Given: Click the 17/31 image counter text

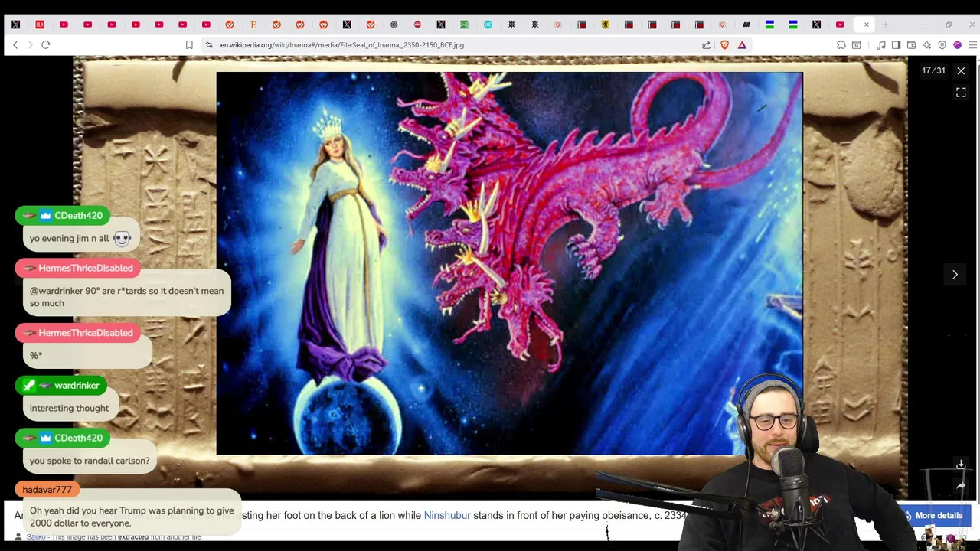Looking at the screenshot, I should 933,70.
